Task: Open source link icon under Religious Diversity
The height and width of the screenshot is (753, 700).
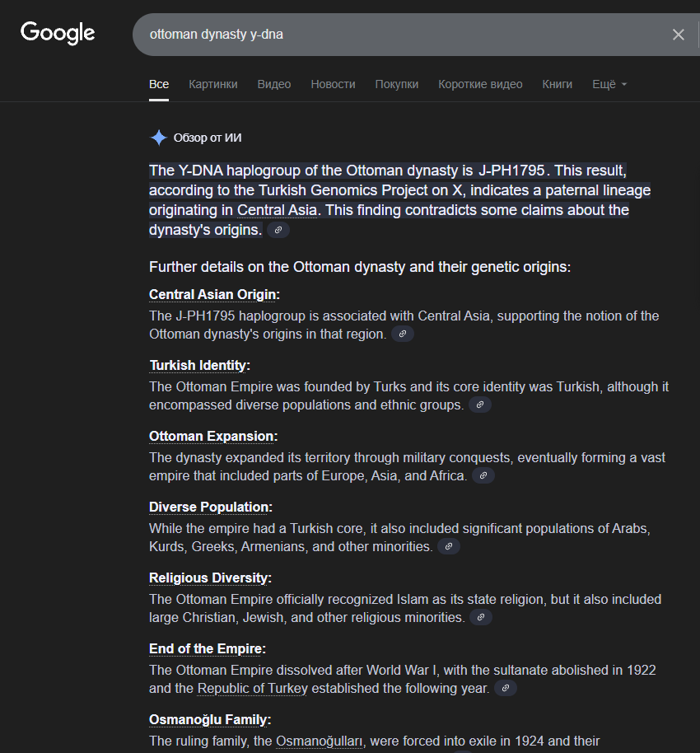Action: 481,618
